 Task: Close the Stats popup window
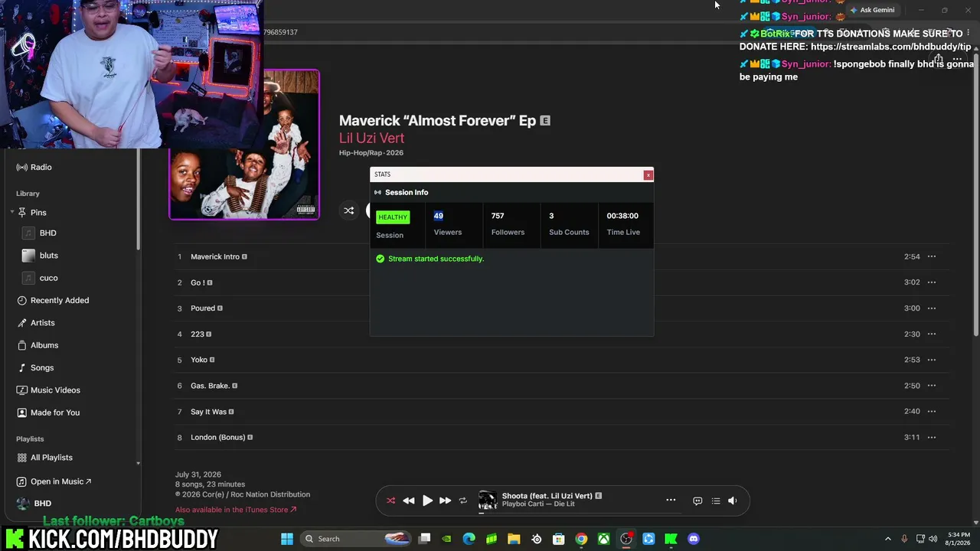tap(648, 175)
